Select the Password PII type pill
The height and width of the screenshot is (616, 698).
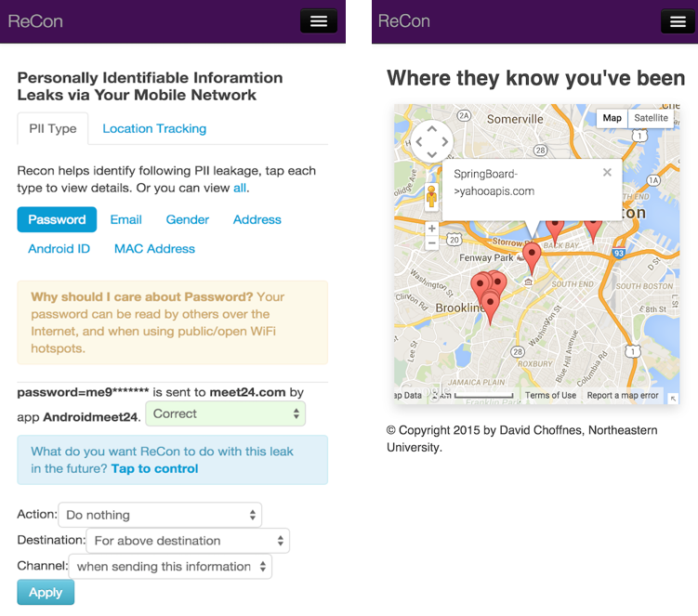coord(57,219)
